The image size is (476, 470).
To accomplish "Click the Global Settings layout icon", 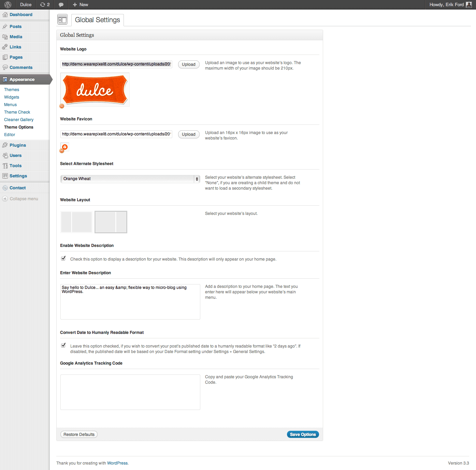I will click(x=62, y=20).
